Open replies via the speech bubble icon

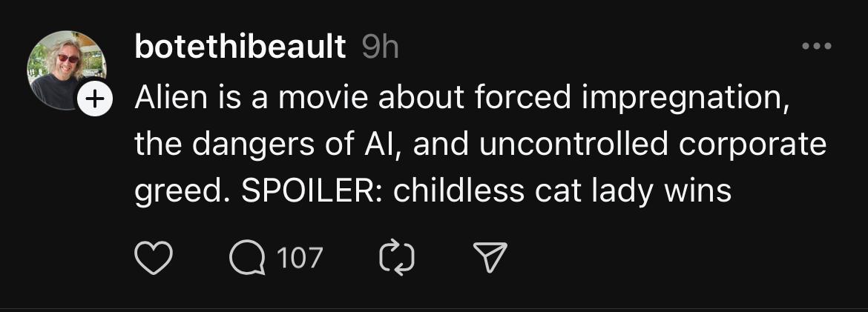coord(247,259)
